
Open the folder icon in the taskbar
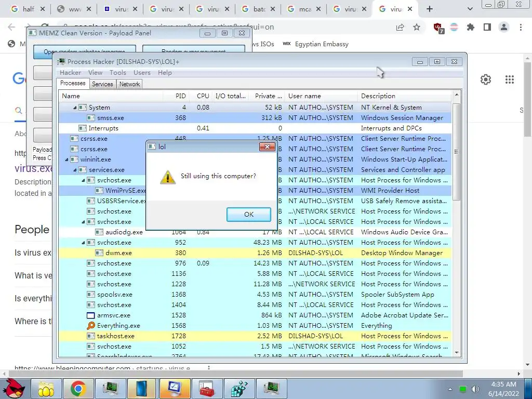click(x=46, y=389)
